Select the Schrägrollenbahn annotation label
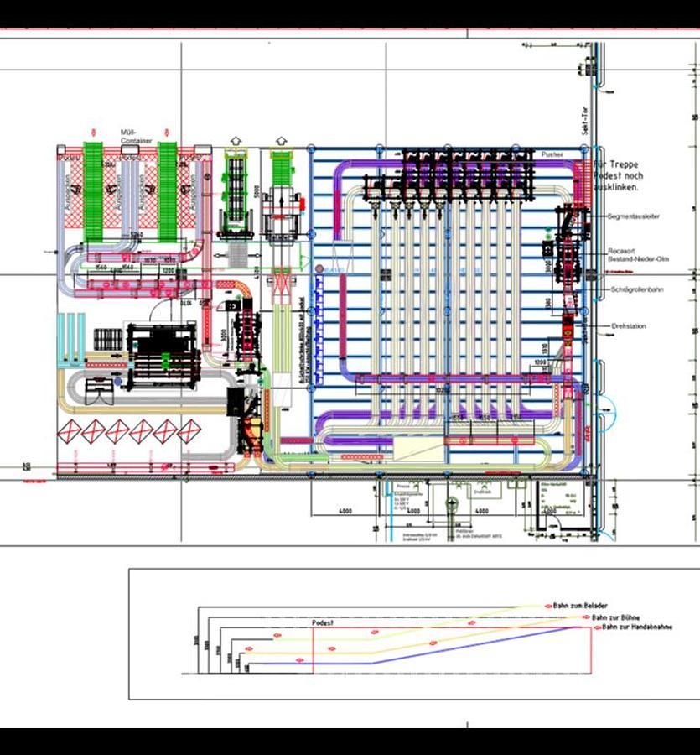 (640, 289)
